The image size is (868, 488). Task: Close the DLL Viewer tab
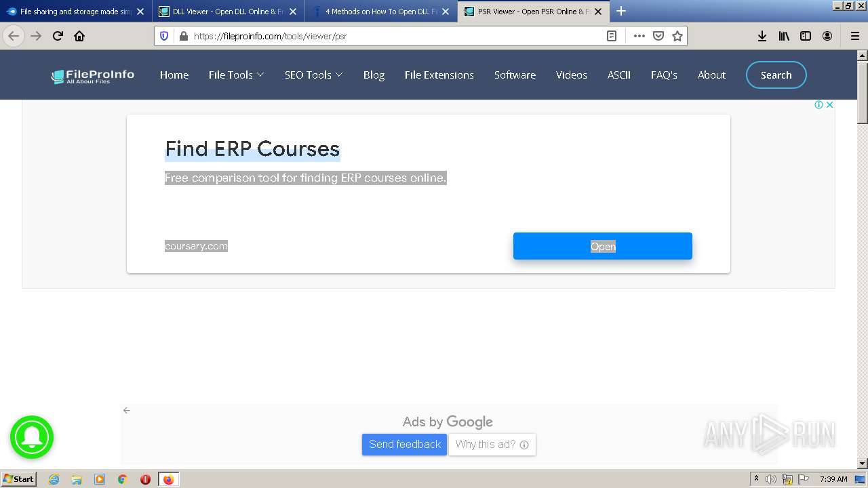[293, 12]
